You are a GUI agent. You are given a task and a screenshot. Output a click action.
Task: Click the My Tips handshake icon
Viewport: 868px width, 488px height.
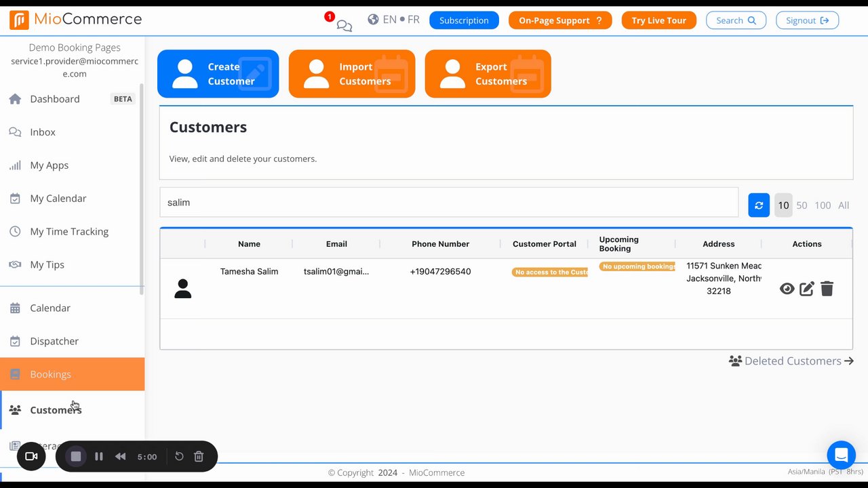[15, 265]
